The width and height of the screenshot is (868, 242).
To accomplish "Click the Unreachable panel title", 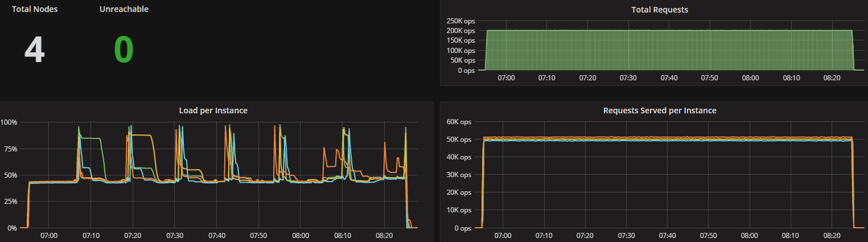I will coord(124,9).
